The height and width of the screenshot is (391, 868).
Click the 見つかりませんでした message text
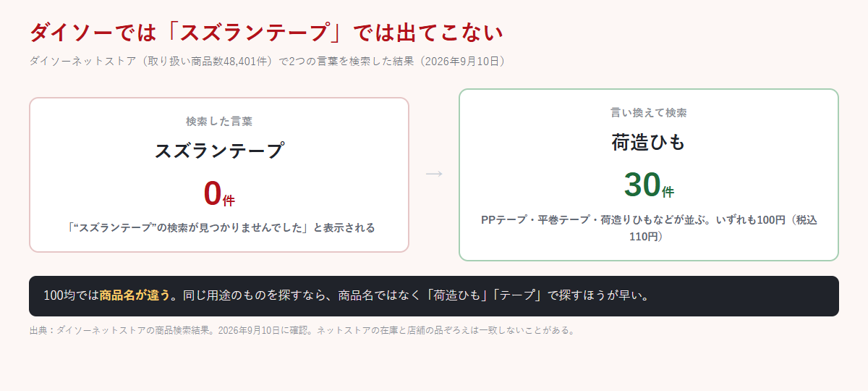(x=219, y=227)
